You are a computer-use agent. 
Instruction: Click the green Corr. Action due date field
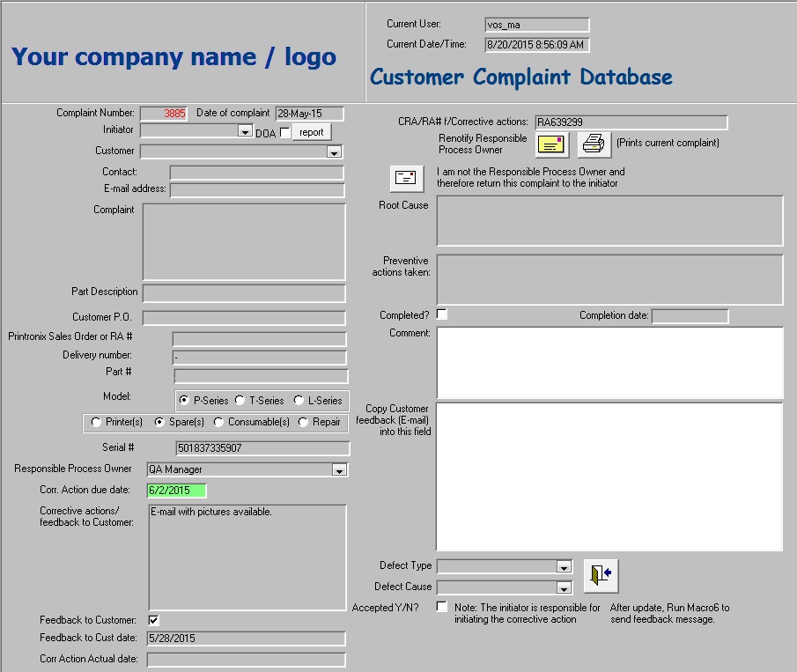[177, 491]
